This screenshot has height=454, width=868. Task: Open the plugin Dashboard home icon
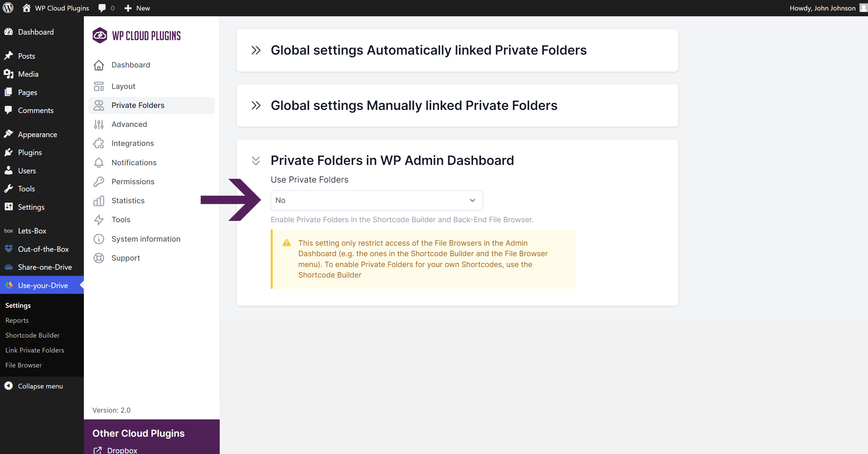click(x=99, y=65)
